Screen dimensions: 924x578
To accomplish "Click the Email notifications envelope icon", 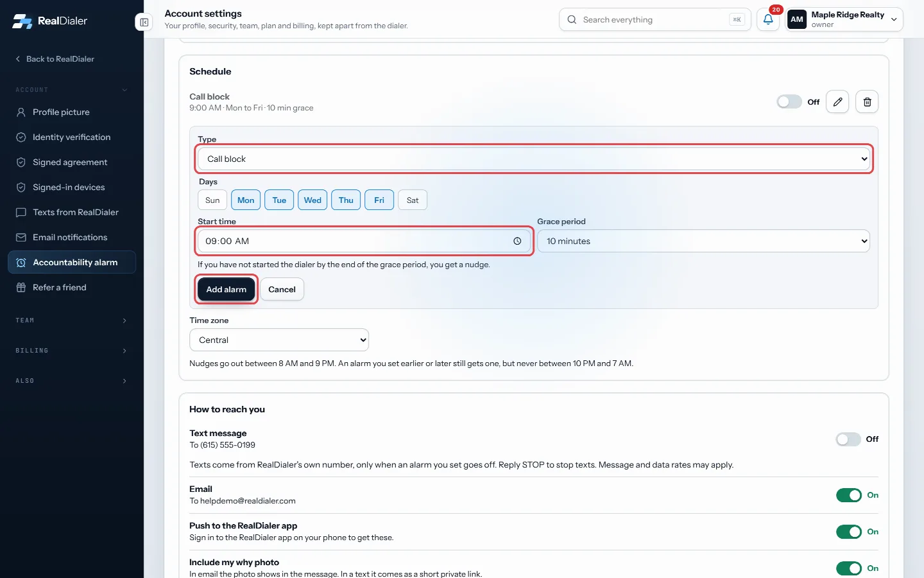I will point(21,237).
